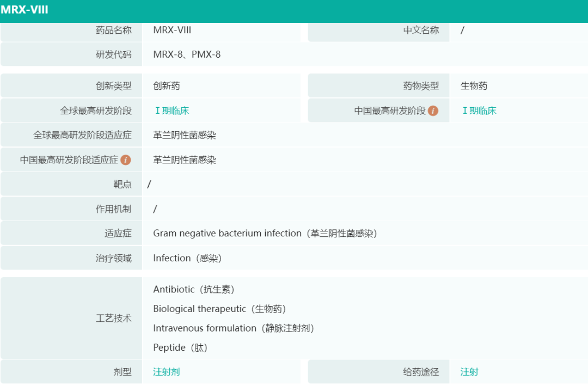Follow the 注射剂 dosage form link
The width and height of the screenshot is (588, 385).
coord(167,372)
